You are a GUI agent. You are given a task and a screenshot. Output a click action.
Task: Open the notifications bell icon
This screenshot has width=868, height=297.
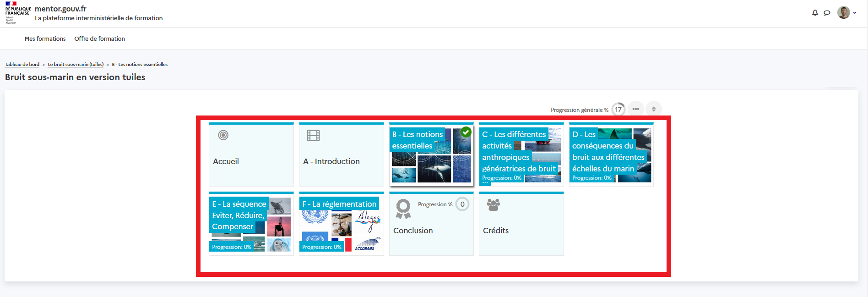(815, 13)
